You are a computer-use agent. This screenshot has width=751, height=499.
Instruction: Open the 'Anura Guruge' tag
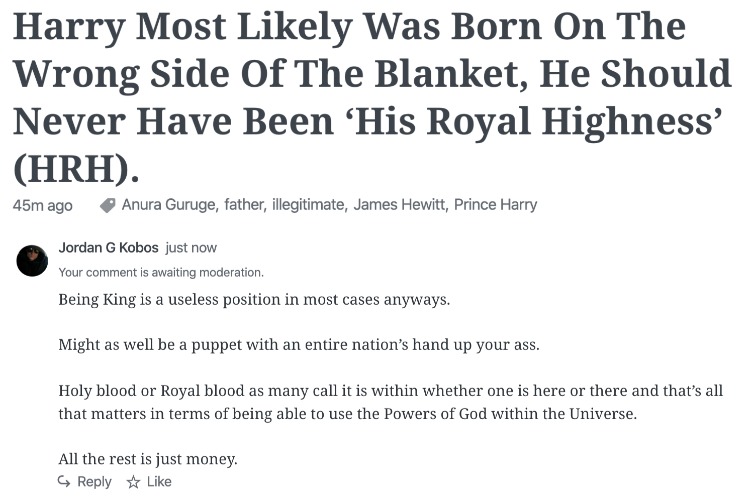(x=169, y=204)
